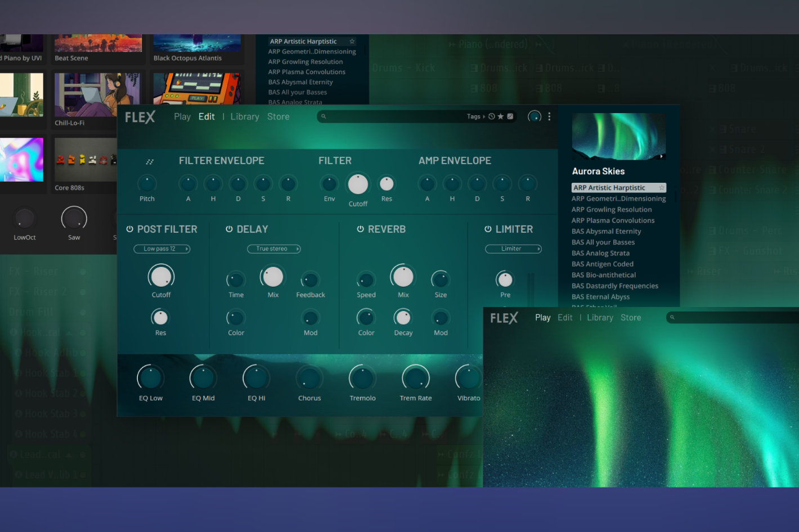Click the search icon in the lower-right FLEX window

click(x=672, y=318)
